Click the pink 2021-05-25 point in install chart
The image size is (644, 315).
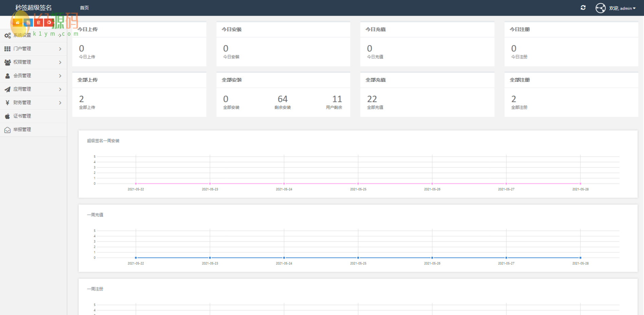click(358, 183)
